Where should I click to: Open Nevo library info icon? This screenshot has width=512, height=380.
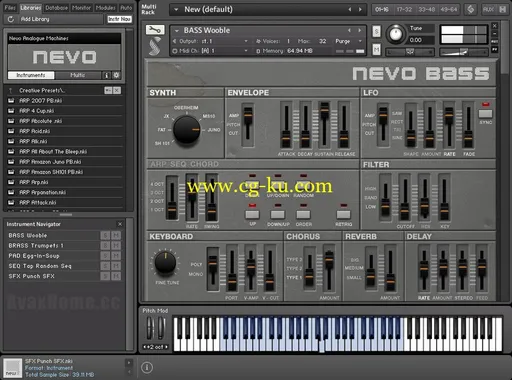click(106, 75)
